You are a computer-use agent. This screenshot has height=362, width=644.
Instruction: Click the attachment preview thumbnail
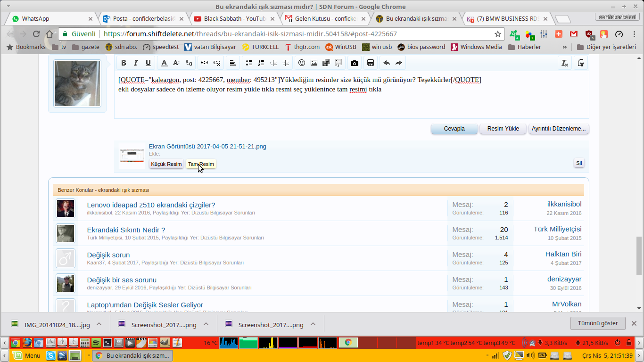pyautogui.click(x=132, y=156)
